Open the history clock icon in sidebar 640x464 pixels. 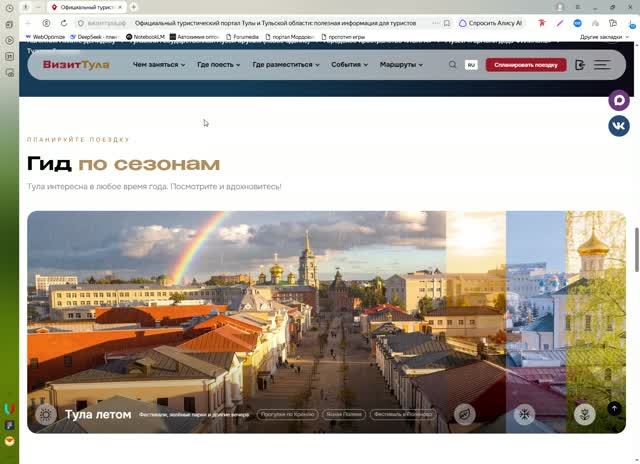(x=9, y=8)
